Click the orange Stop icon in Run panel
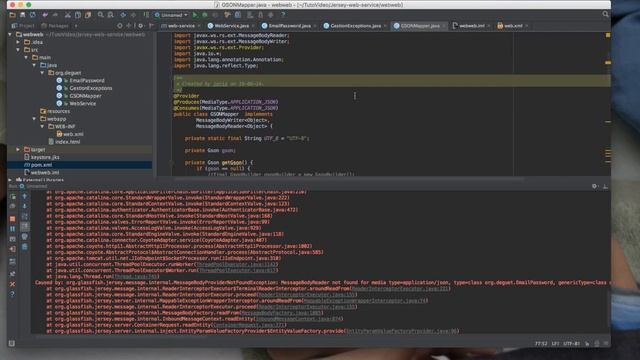 tap(13, 219)
